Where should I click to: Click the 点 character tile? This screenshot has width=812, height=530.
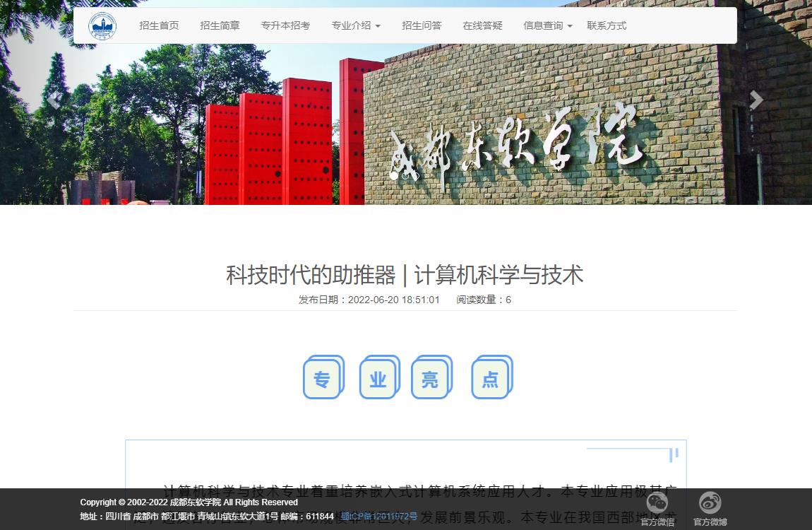492,377
